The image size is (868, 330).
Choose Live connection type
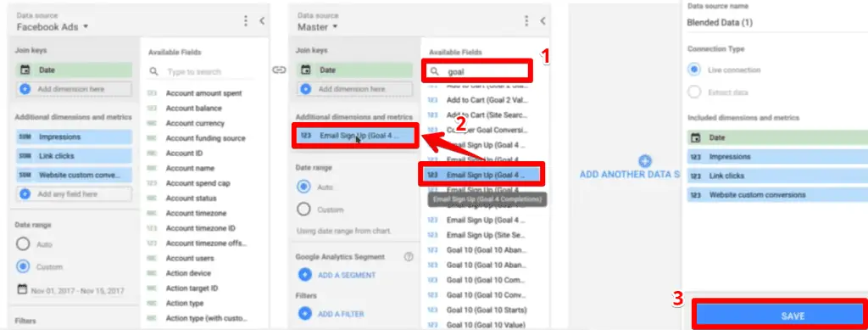coord(694,70)
